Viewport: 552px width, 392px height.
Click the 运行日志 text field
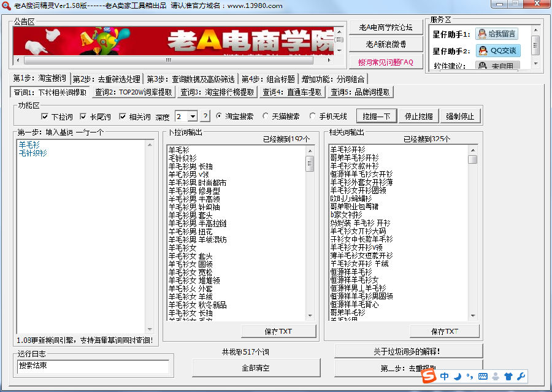coord(93,366)
